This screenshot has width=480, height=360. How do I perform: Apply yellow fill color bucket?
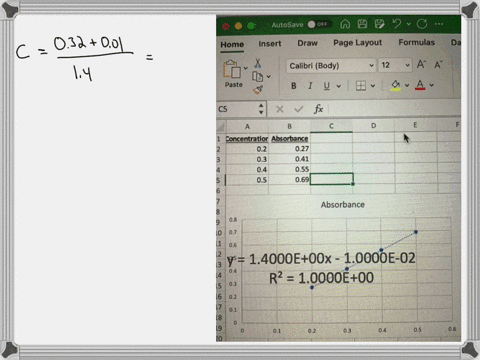click(x=396, y=85)
